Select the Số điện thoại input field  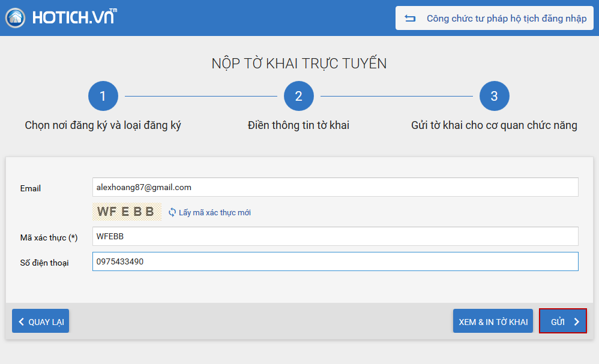[335, 261]
